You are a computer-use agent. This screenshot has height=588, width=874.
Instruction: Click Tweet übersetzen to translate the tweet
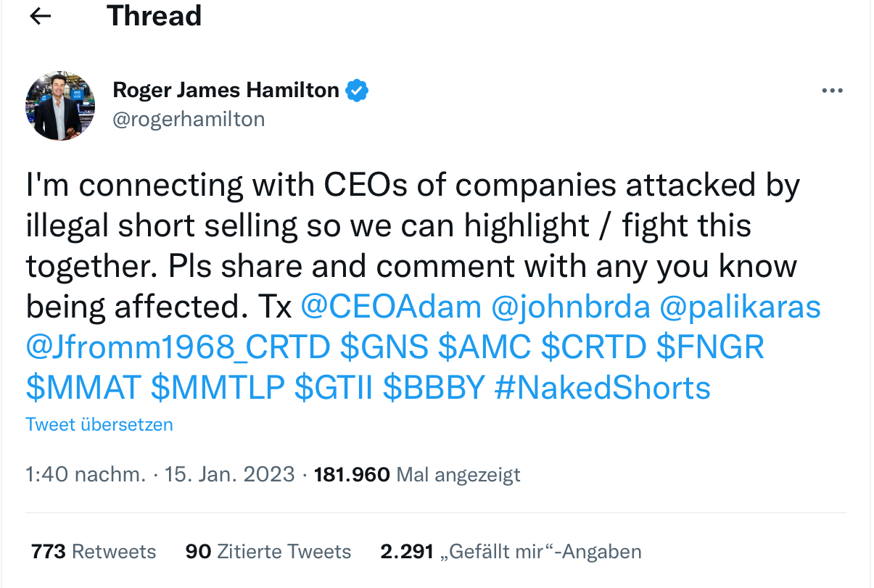click(99, 424)
